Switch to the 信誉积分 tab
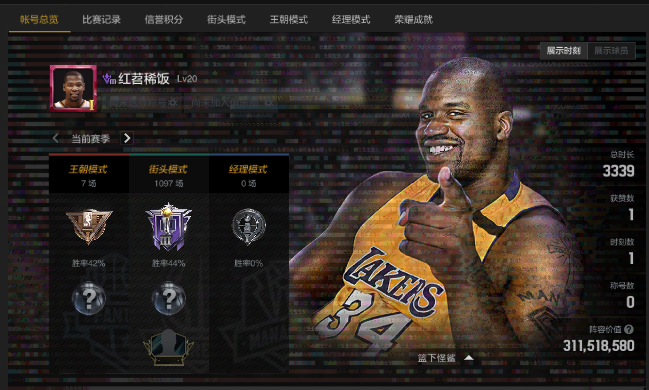Viewport: 649px width, 390px height. coord(164,19)
